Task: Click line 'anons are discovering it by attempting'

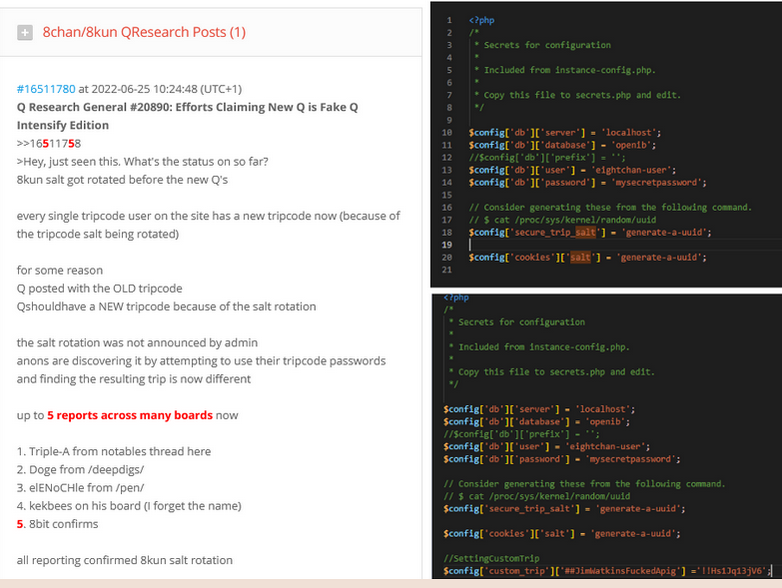Action: 201,361
